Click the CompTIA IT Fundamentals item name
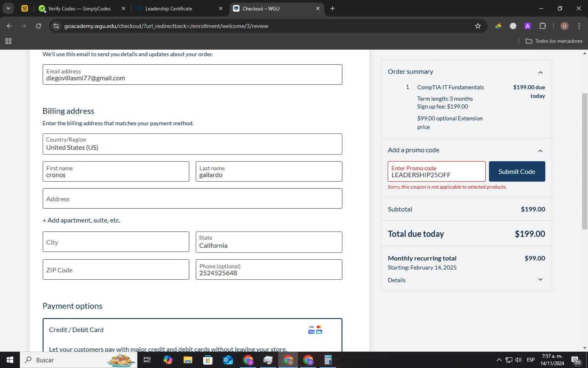This screenshot has width=588, height=368. pyautogui.click(x=450, y=87)
